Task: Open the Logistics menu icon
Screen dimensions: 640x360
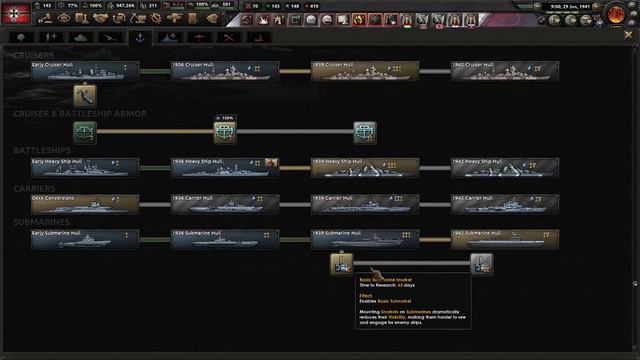Action: pyautogui.click(x=193, y=18)
